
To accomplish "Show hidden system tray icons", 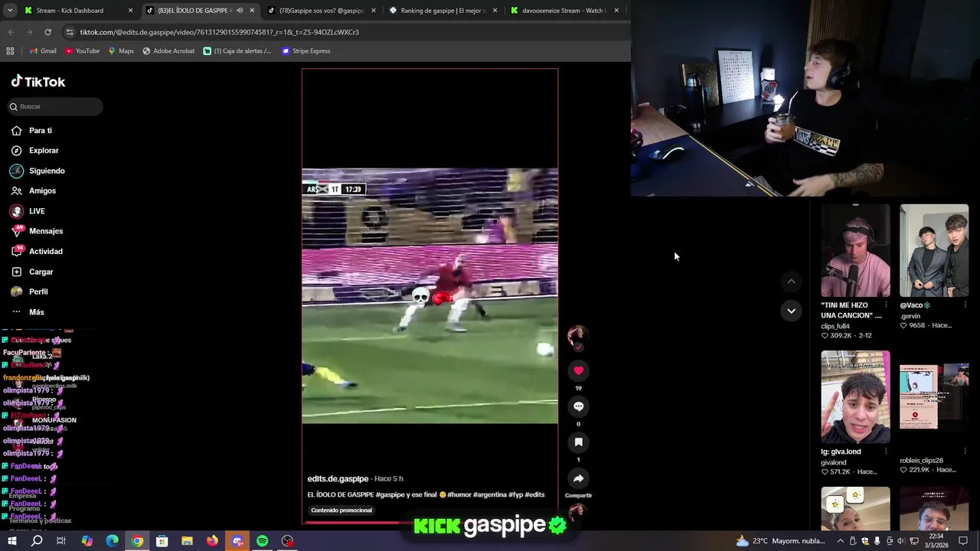I will (x=840, y=541).
